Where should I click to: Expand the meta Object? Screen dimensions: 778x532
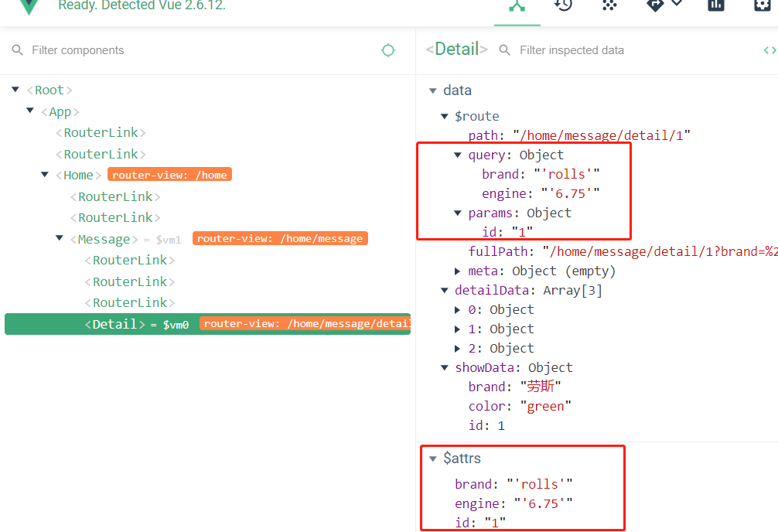click(x=458, y=271)
